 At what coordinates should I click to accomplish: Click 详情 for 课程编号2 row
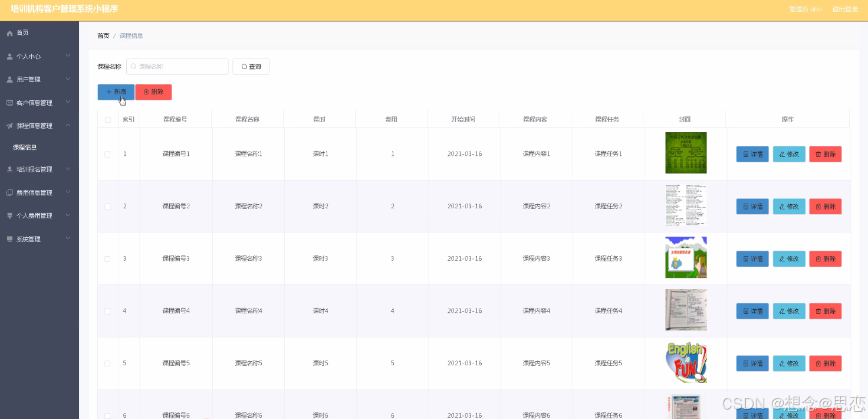tap(752, 207)
